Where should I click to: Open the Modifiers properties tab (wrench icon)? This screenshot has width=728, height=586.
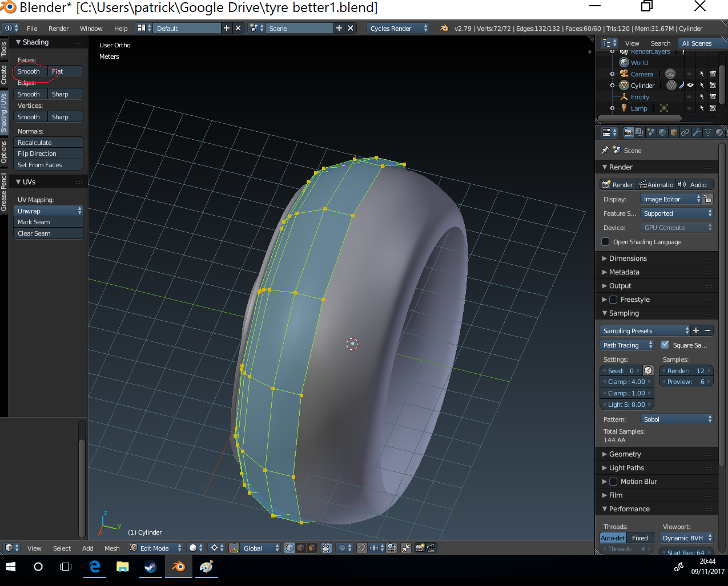(697, 132)
